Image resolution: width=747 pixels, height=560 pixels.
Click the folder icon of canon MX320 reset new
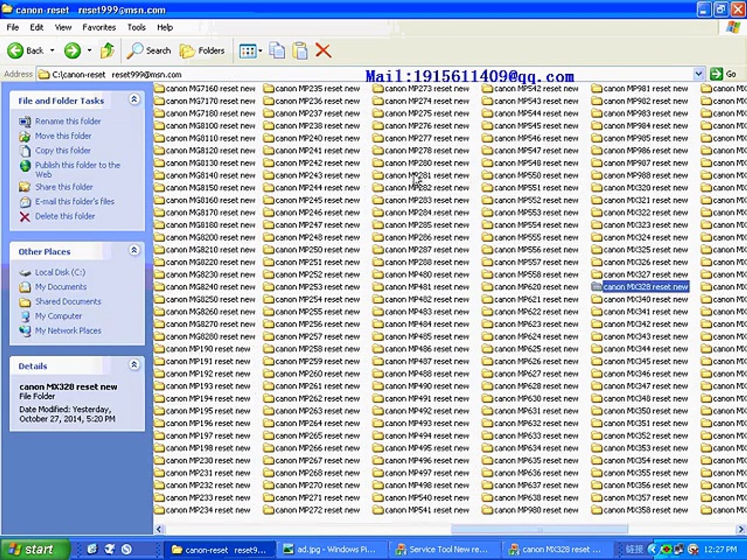click(x=597, y=188)
